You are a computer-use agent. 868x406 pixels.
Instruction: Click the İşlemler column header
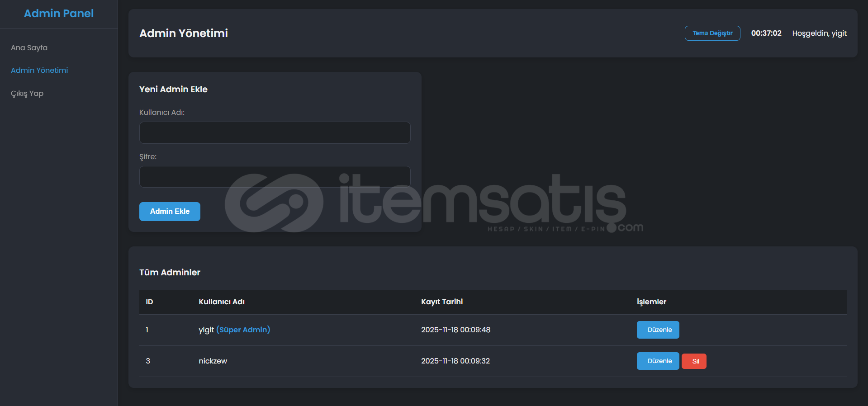click(x=651, y=302)
